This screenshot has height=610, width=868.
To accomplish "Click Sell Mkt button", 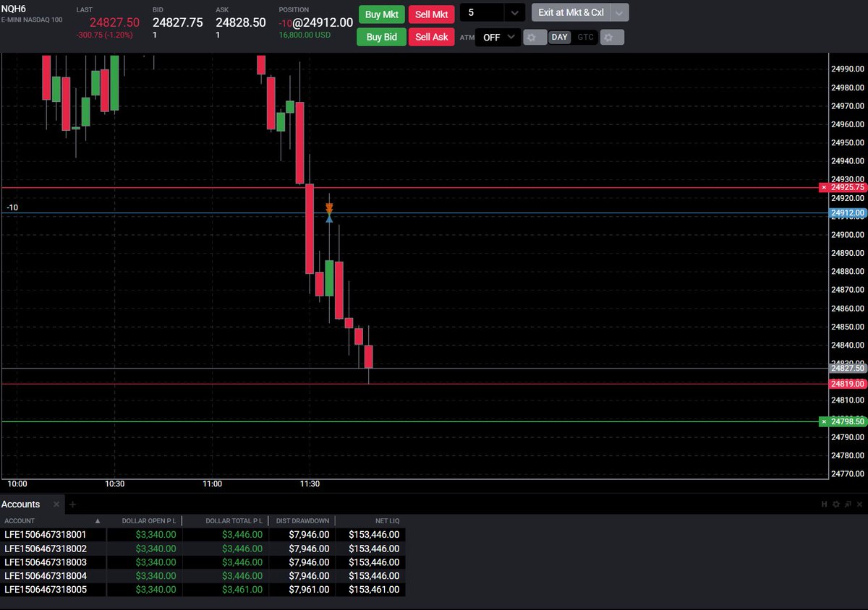I will tap(432, 14).
